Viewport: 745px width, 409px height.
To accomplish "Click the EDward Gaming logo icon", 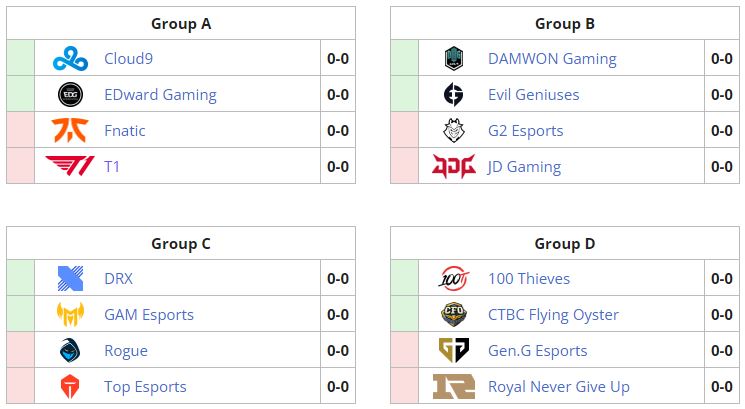I will pyautogui.click(x=70, y=95).
